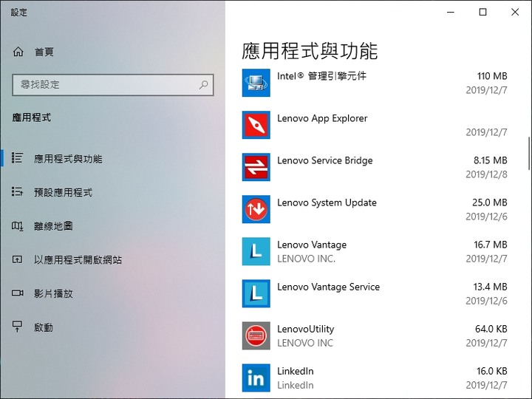The height and width of the screenshot is (399, 532).
Task: Click the 16.7 MB size value
Action: (491, 245)
